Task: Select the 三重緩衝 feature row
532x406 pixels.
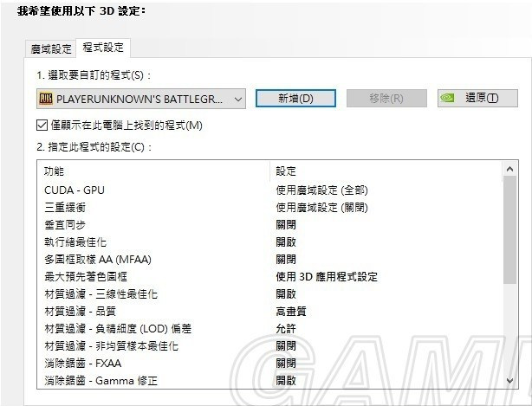Action: (269, 208)
